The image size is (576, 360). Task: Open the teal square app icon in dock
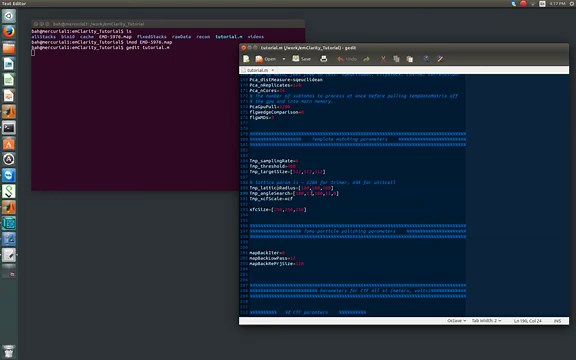(x=9, y=223)
